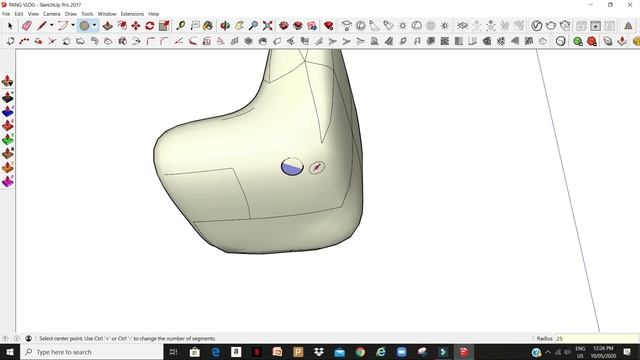Click the red sphere minus icon in second toolbar

point(592,41)
